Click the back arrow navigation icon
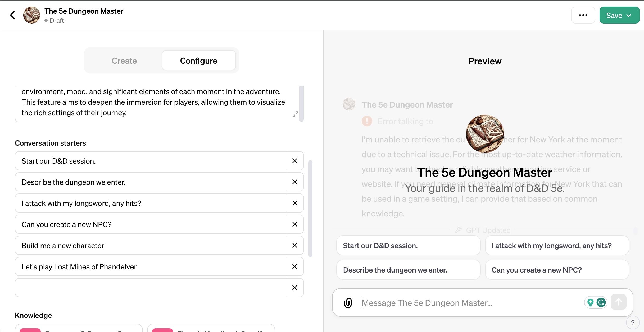 coord(12,15)
